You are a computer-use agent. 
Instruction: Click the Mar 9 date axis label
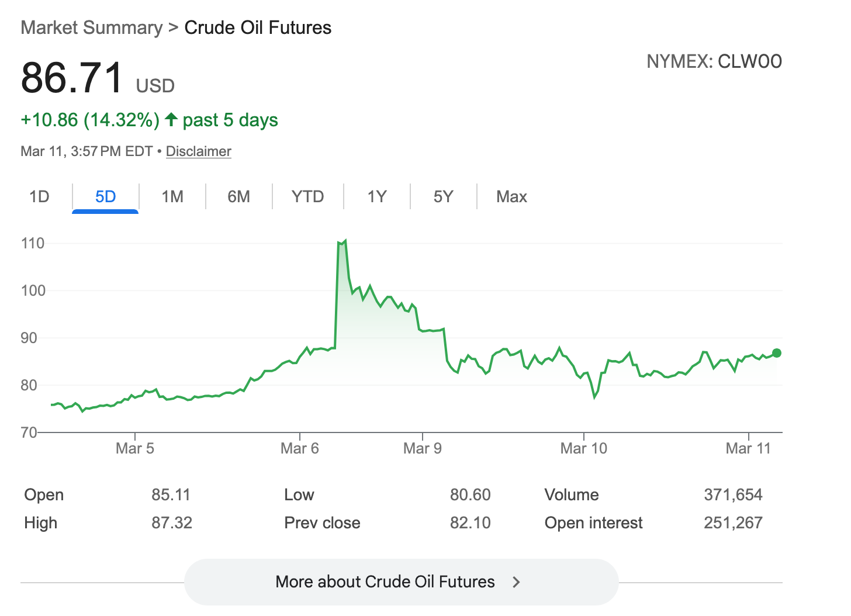(x=423, y=448)
